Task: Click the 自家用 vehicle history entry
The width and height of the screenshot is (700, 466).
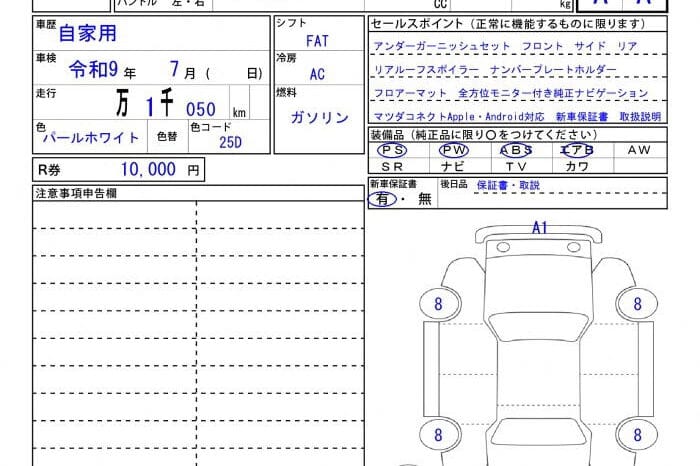Action: coord(88,33)
